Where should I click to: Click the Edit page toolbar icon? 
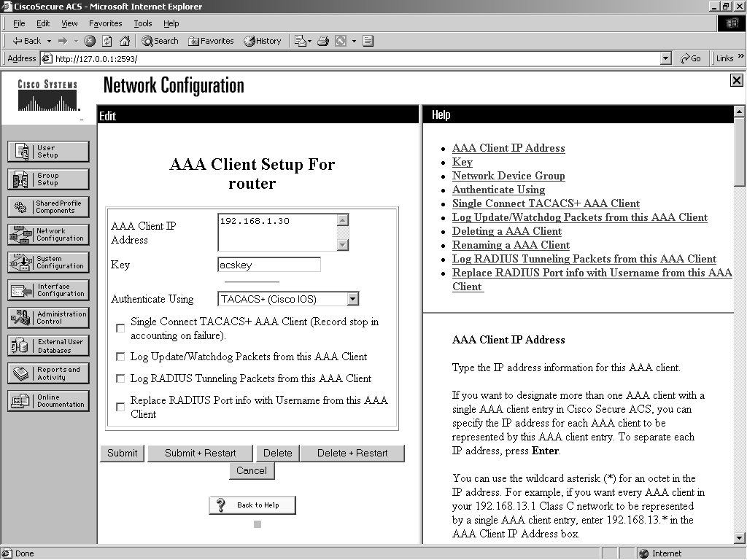pos(341,41)
